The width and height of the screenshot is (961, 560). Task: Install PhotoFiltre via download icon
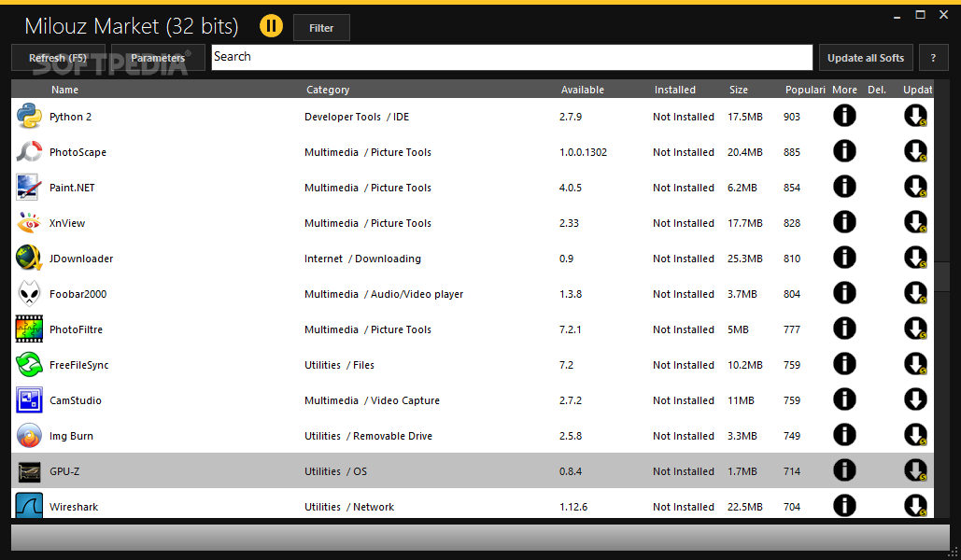click(915, 329)
